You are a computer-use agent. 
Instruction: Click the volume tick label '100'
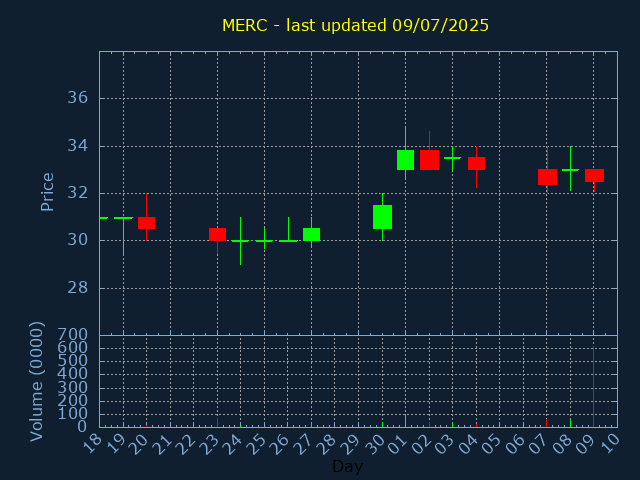pos(73,414)
